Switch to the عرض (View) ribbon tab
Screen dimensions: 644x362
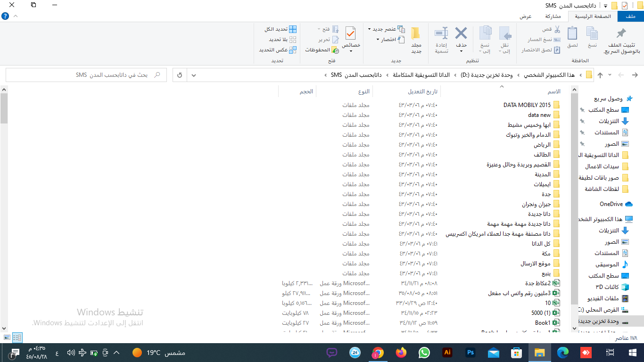tap(526, 16)
